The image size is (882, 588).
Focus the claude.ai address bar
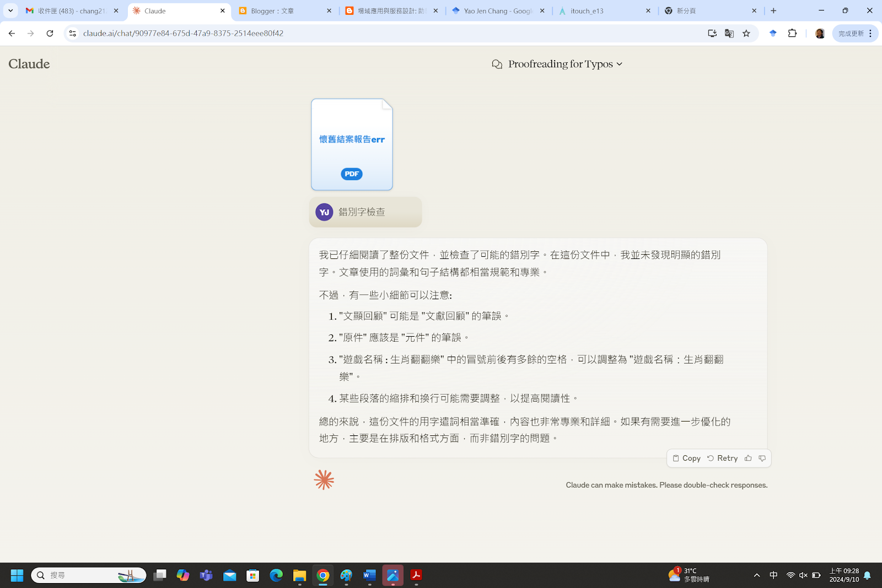(386, 34)
